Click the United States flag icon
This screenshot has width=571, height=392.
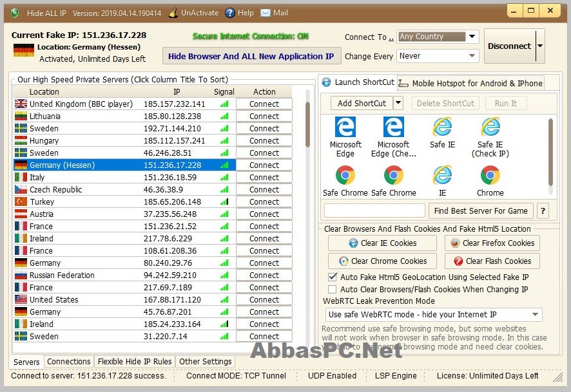pos(21,300)
